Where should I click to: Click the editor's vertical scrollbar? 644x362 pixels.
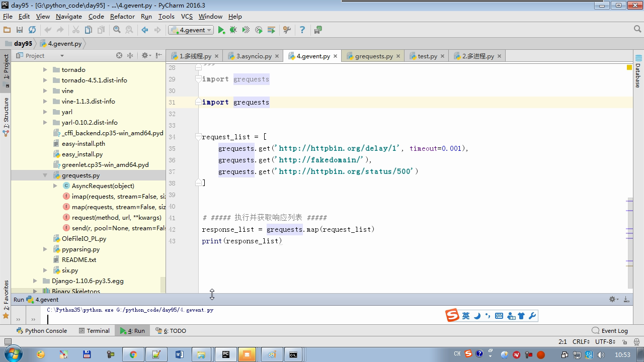629,241
